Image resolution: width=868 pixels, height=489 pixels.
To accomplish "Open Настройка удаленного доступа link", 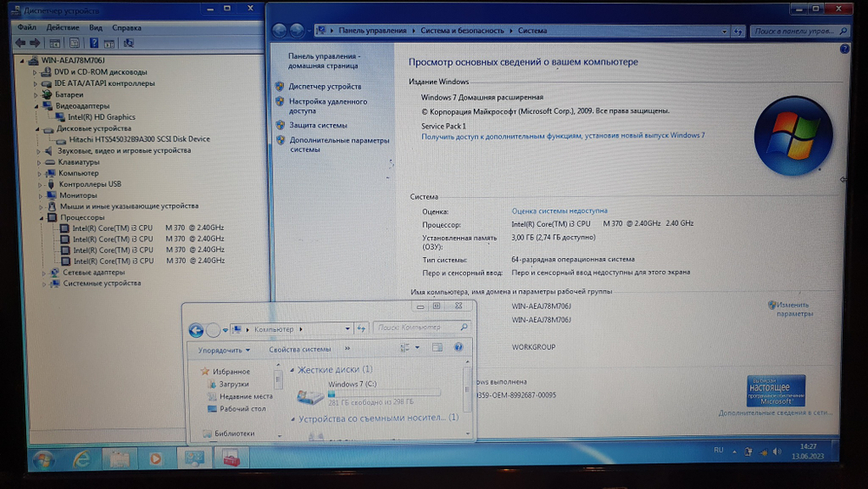I will pos(328,106).
